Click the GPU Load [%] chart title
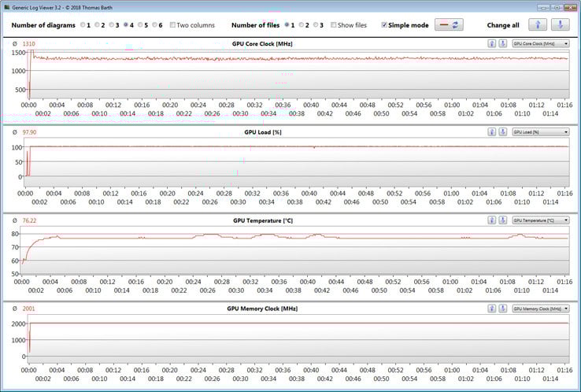Screen dimensions: 581x392 click(x=263, y=132)
